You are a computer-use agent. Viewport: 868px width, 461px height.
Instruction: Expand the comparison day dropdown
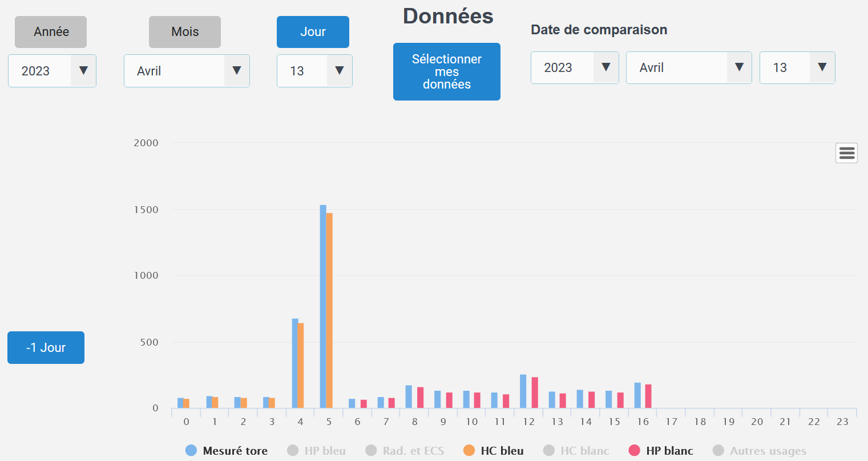797,67
